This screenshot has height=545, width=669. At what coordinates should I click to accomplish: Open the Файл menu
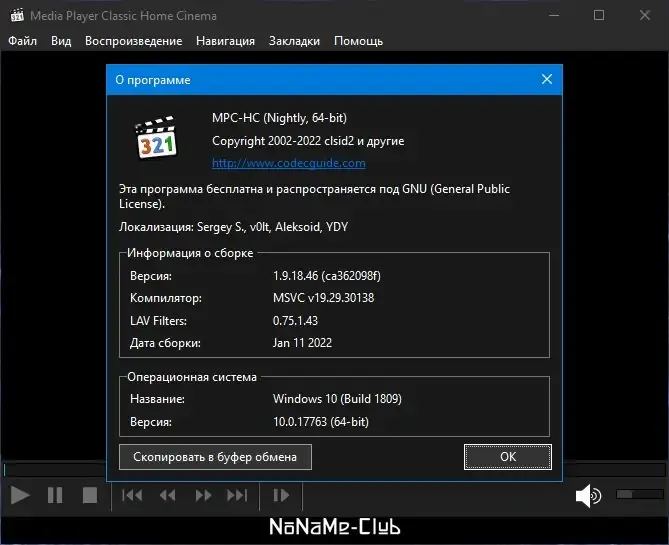23,41
